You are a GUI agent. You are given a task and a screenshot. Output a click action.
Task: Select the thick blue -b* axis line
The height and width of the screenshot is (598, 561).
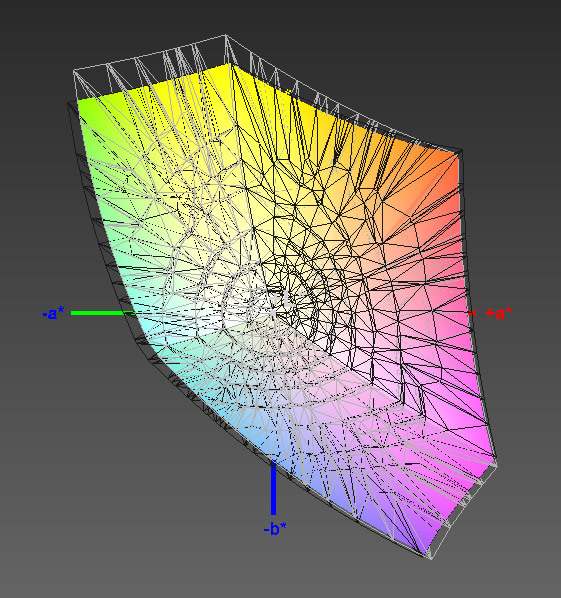pyautogui.click(x=273, y=488)
